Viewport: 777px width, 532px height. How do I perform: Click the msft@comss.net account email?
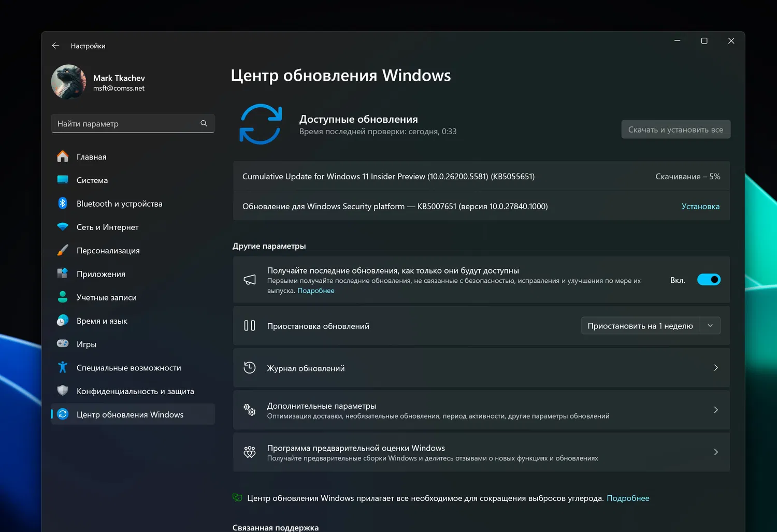point(119,88)
